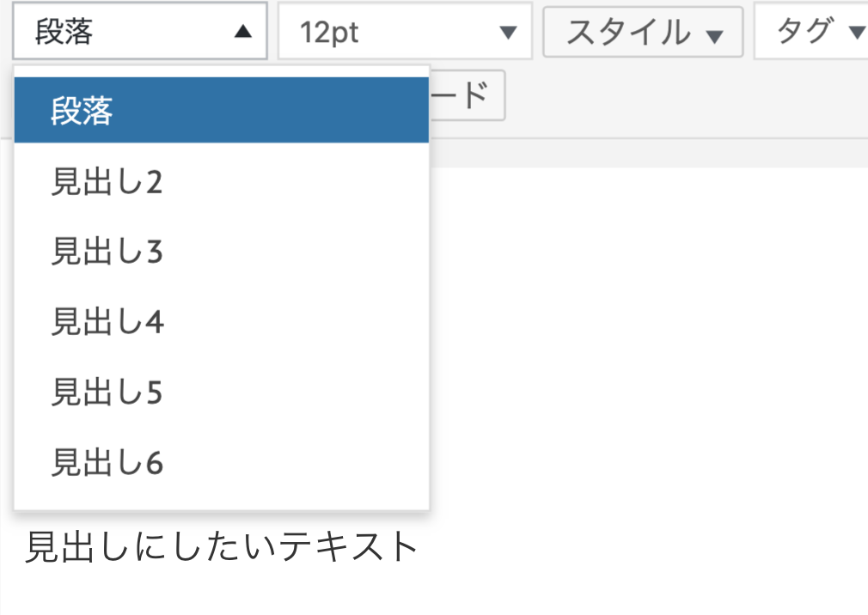Click the 見出しにしたいテキスト text line
Viewport: 868px width, 615px height.
pyautogui.click(x=222, y=546)
